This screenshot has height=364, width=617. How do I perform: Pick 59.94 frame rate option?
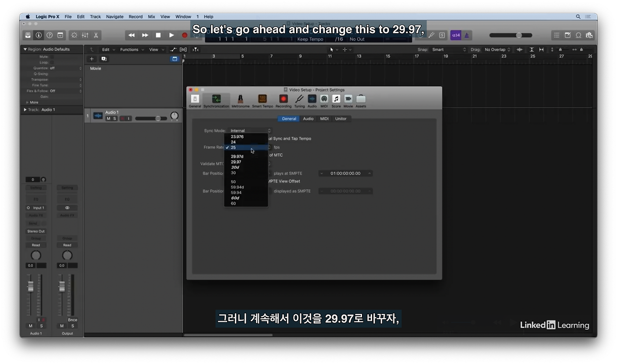point(246,193)
